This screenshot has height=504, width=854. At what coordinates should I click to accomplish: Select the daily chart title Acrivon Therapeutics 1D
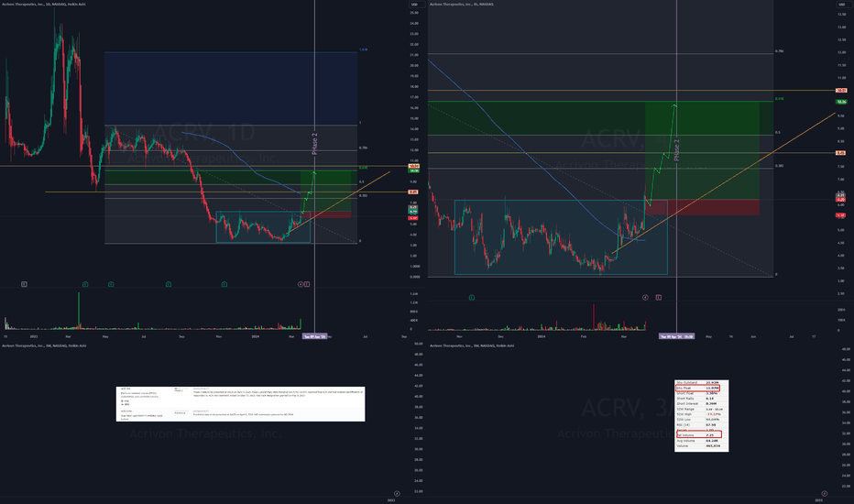point(44,5)
